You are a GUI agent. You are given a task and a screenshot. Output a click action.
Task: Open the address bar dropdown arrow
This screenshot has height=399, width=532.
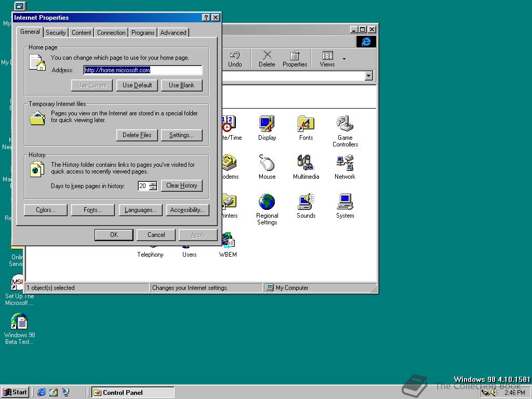369,76
